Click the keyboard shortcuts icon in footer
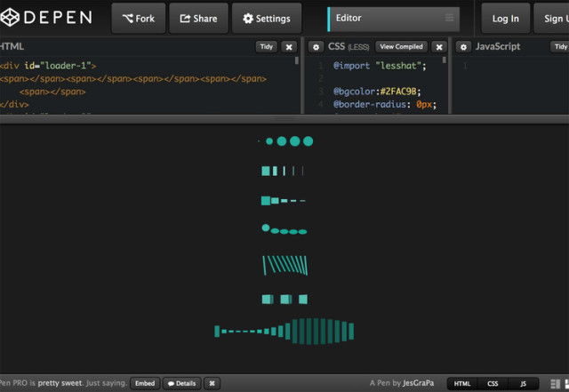Viewport: 569px width, 392px height. (x=212, y=383)
